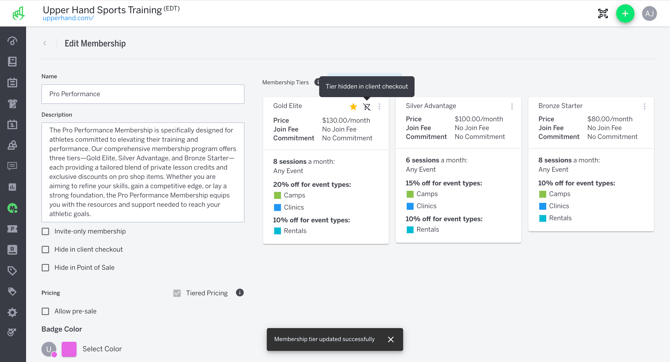Click Camps under Gold Elite
The image size is (670, 362).
pos(294,195)
